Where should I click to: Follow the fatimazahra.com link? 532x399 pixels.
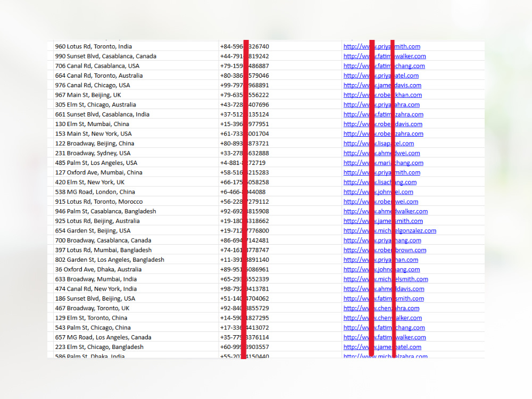pyautogui.click(x=384, y=114)
